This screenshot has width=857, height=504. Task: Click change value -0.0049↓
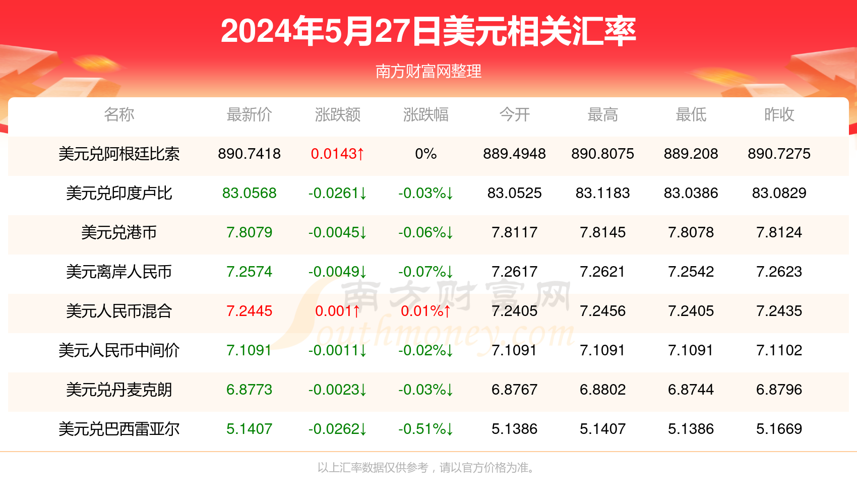[x=338, y=272]
